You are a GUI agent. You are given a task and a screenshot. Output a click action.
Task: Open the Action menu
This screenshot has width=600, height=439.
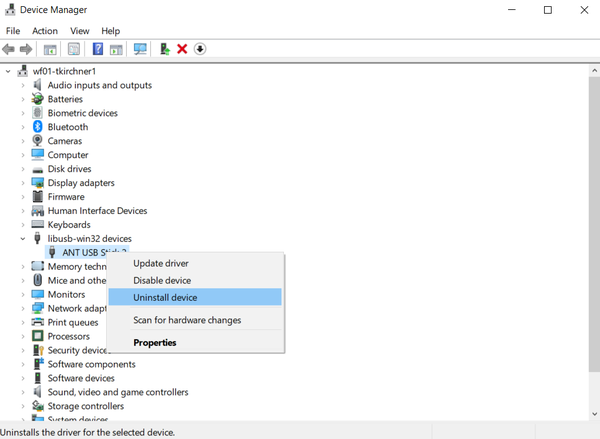coord(45,31)
